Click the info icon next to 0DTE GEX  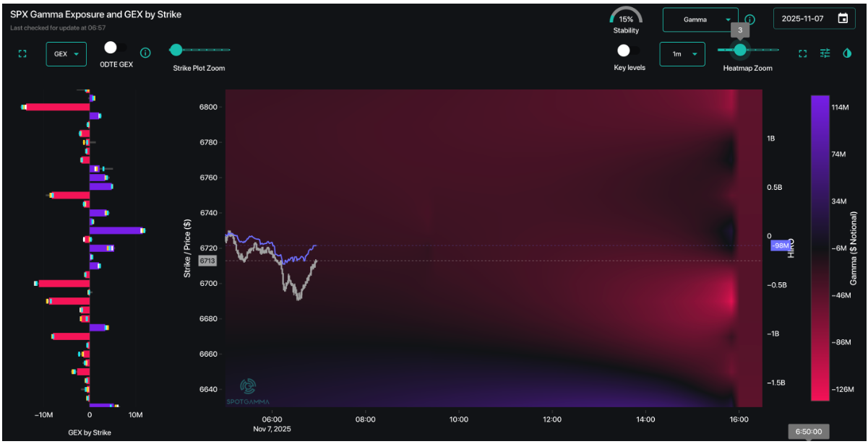pos(145,53)
